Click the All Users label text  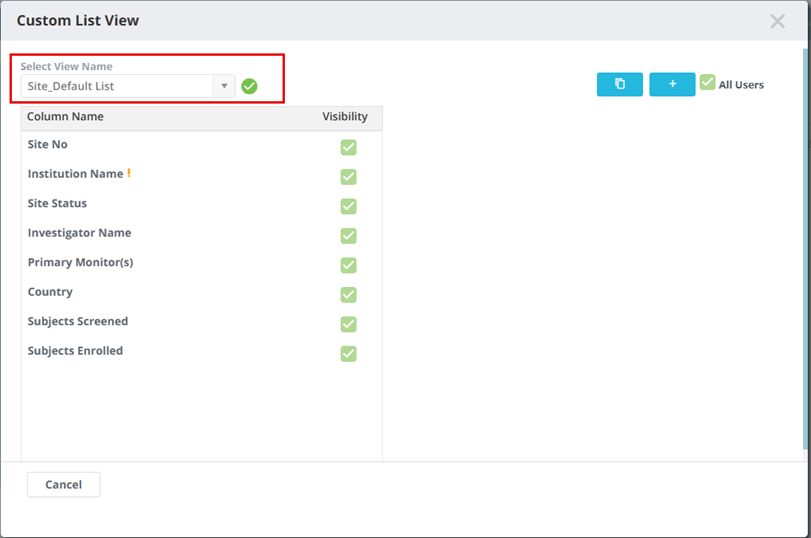[741, 85]
